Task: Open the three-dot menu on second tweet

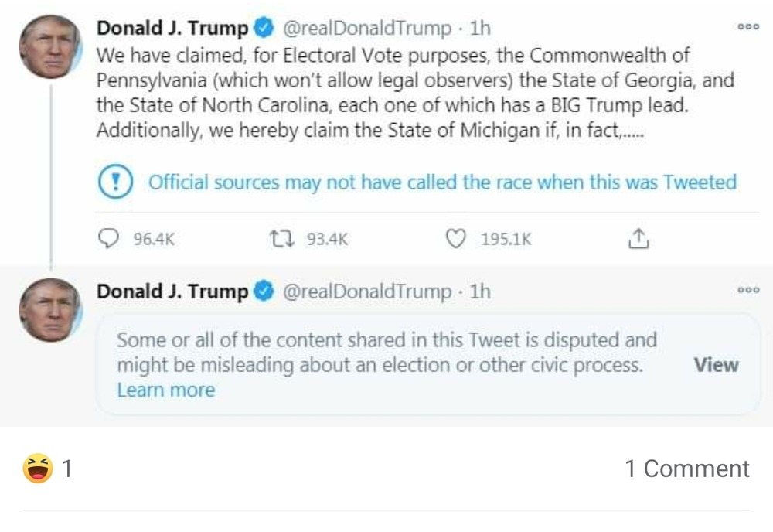Action: coord(747,290)
